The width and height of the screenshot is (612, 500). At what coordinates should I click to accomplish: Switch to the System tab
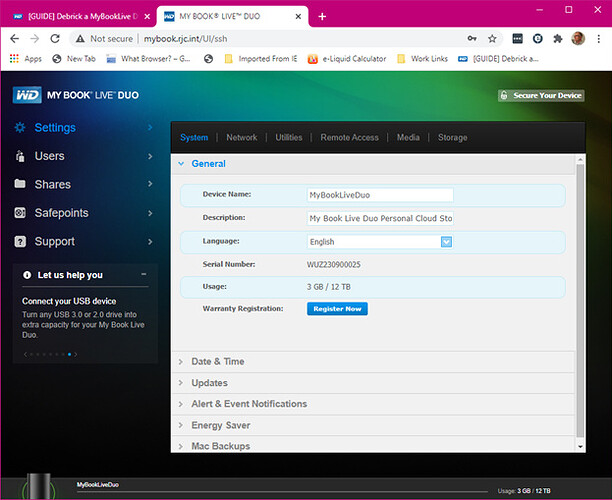194,137
